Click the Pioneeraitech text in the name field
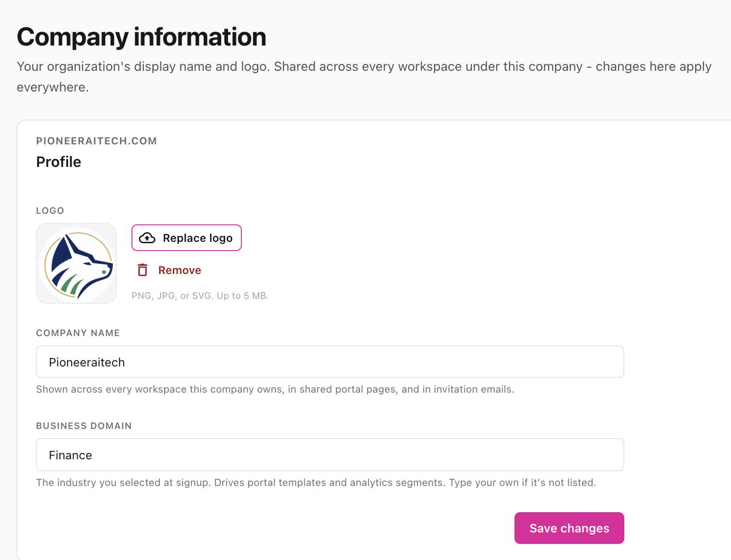 [87, 362]
